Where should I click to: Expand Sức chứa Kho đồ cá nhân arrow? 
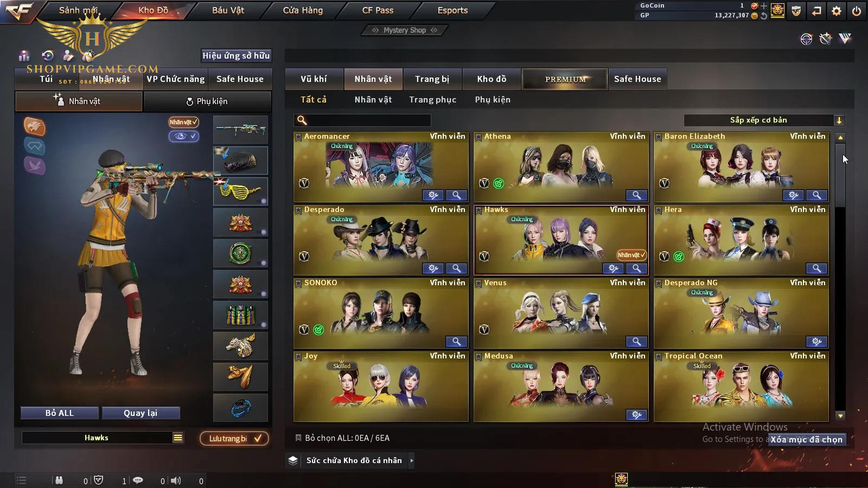412,460
